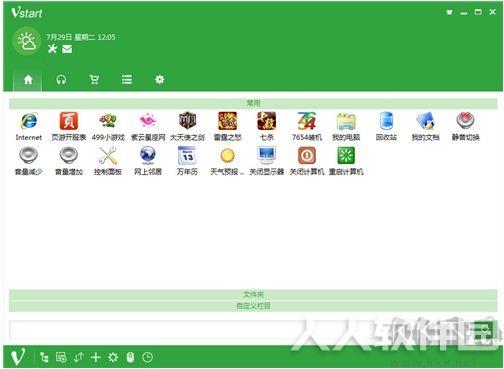Click the mouse icon in bottom bar
This screenshot has height=369, width=504.
[130, 357]
